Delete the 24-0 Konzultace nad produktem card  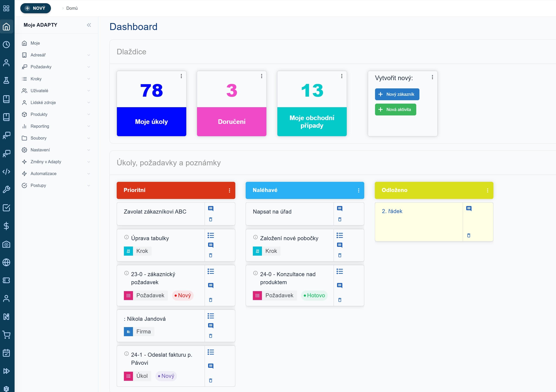tap(340, 300)
